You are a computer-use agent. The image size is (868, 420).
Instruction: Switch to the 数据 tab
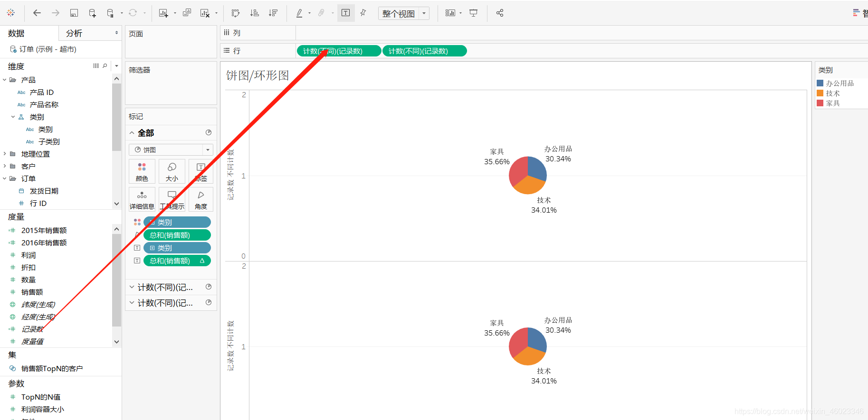pos(16,33)
